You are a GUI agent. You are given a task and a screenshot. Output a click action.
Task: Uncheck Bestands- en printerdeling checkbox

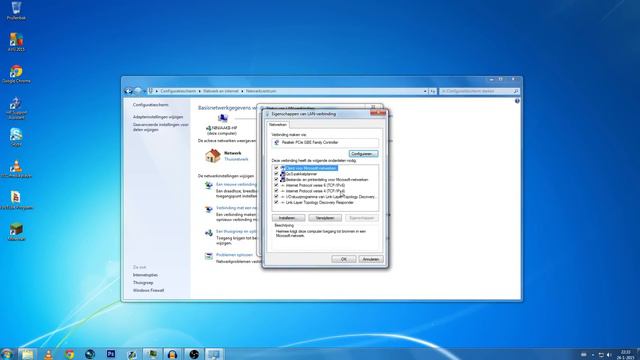276,179
